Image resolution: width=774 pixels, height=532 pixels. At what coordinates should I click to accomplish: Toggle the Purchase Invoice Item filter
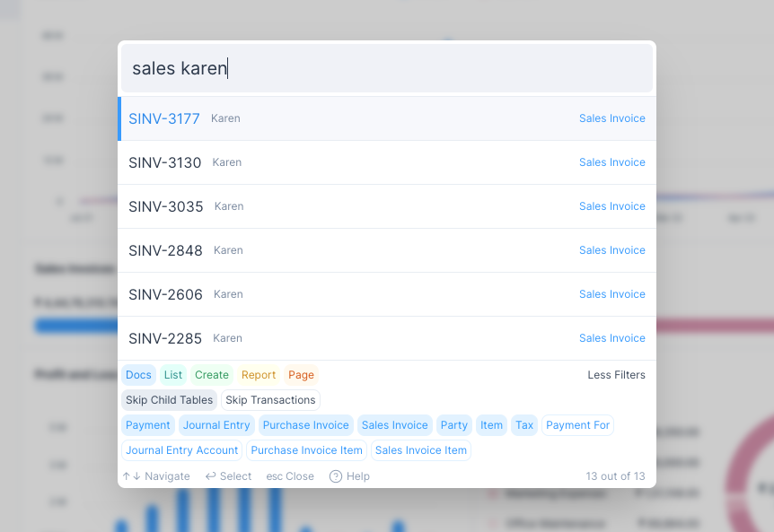click(x=306, y=450)
